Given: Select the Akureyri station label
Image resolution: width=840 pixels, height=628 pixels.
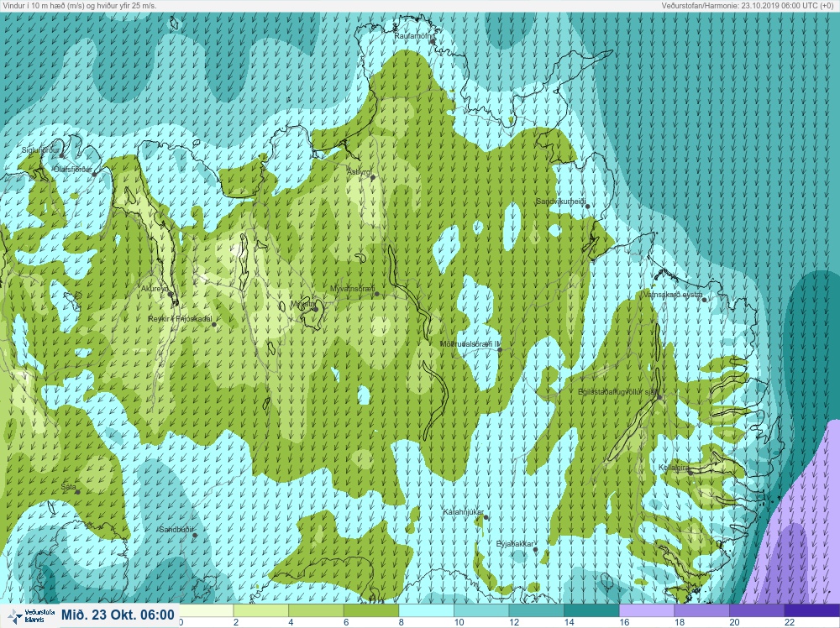Looking at the screenshot, I should point(155,289).
